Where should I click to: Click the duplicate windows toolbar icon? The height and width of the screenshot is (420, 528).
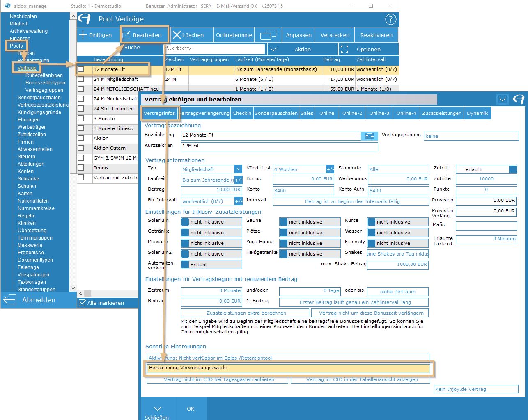(268, 35)
